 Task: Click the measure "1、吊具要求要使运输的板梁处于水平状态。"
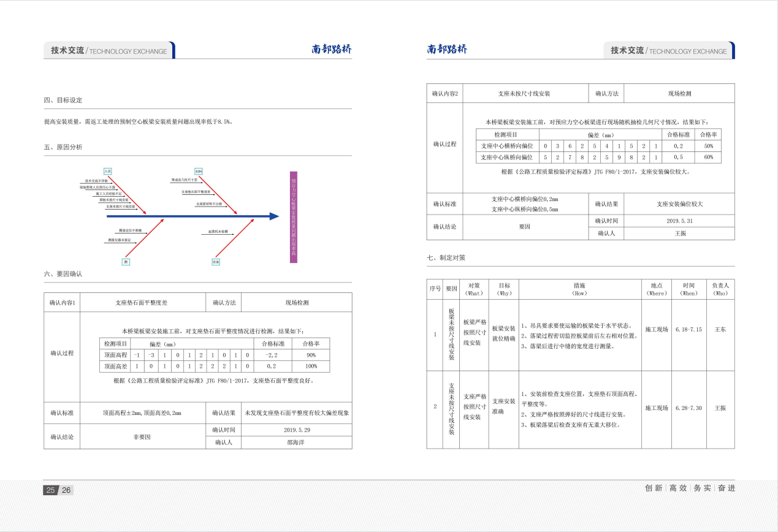point(577,326)
